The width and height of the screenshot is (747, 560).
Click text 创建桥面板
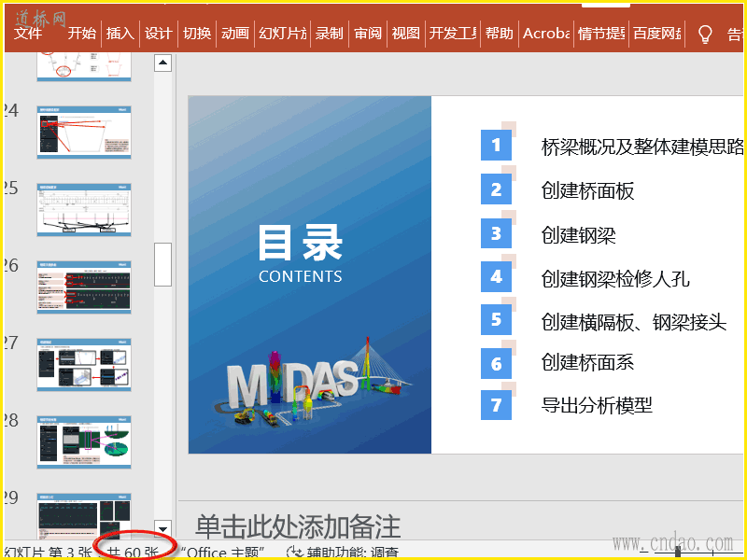point(587,191)
